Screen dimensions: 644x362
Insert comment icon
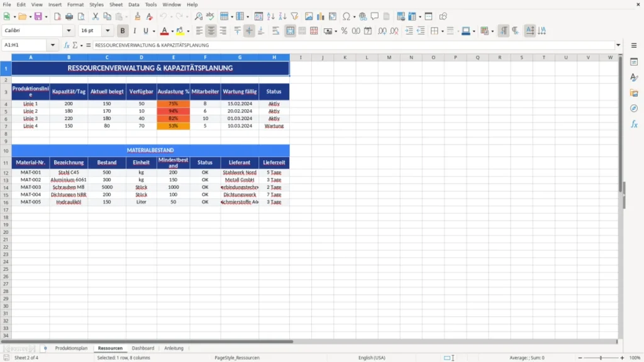click(x=375, y=16)
